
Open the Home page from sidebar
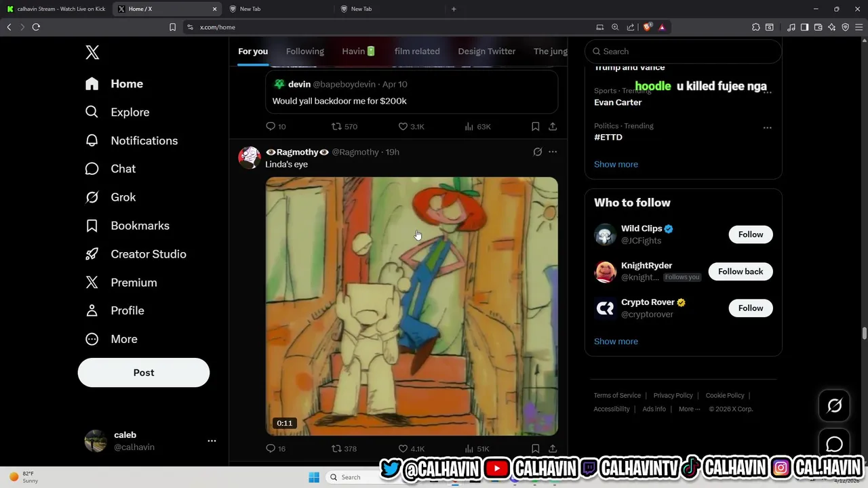pos(114,84)
